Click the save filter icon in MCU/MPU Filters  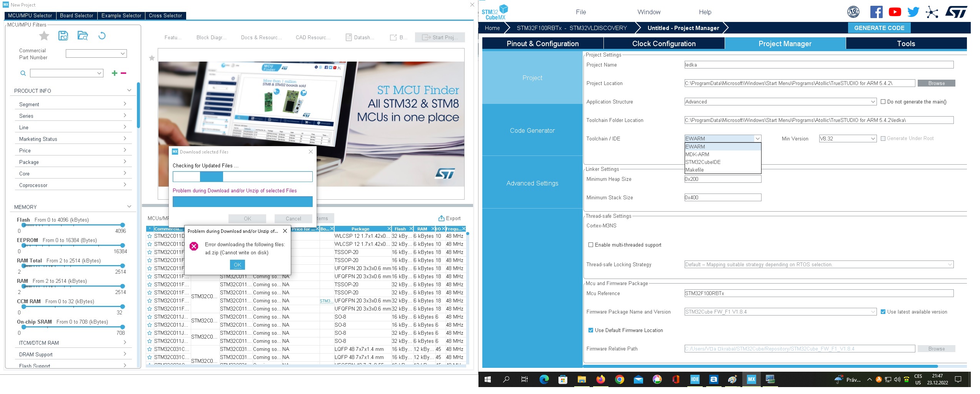click(63, 36)
